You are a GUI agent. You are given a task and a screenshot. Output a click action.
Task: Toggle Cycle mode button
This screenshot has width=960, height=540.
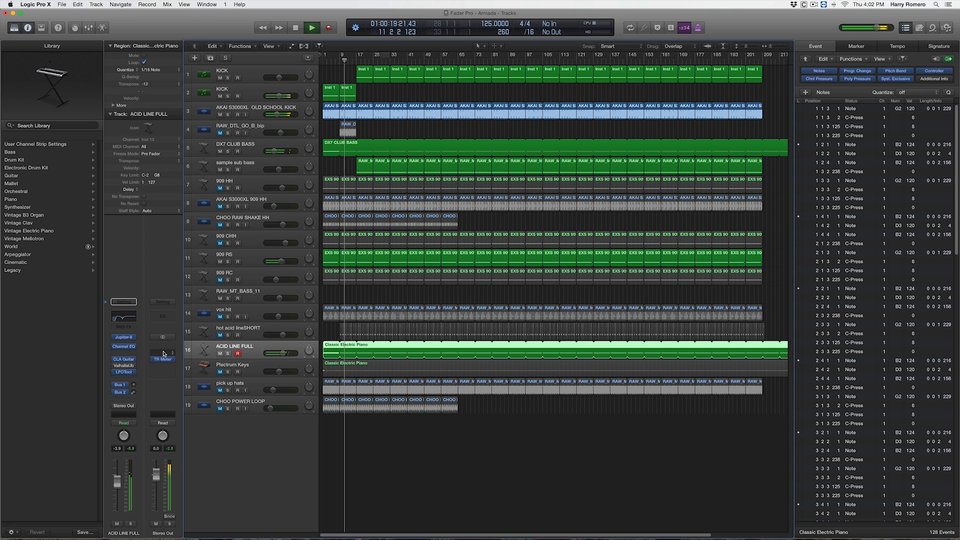630,28
